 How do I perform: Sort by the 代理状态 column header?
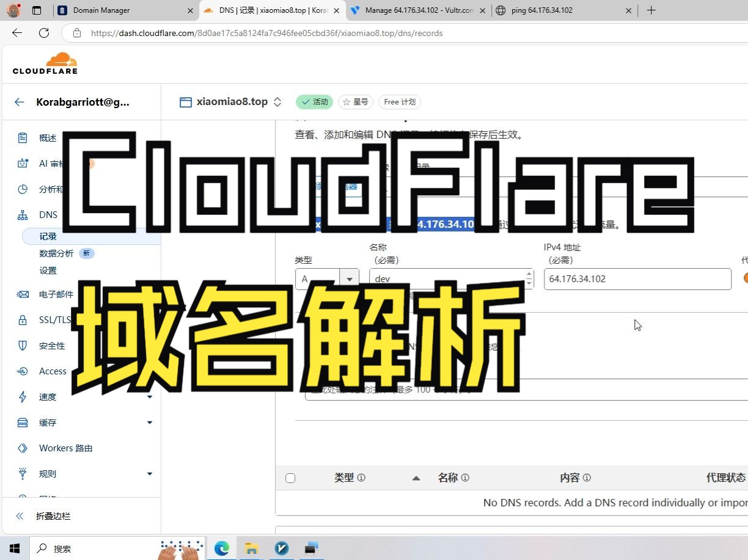point(726,478)
